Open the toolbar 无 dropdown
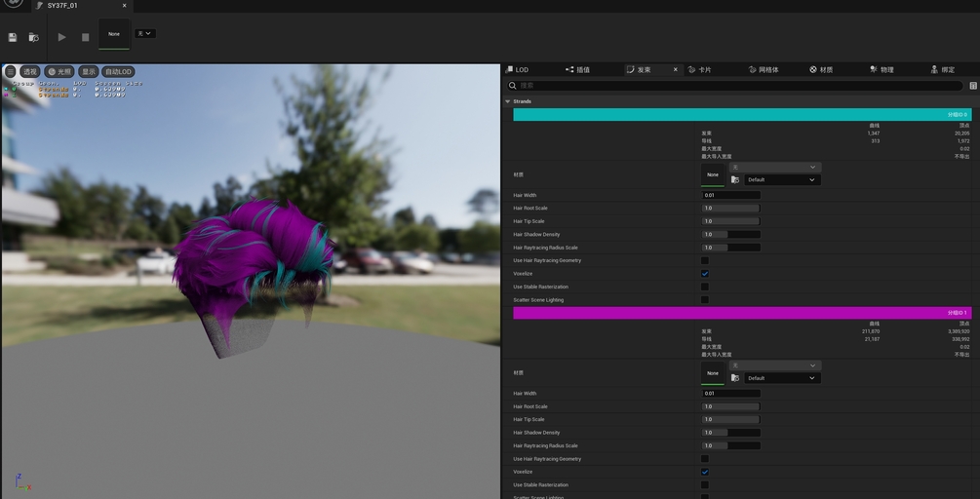980x499 pixels. [145, 34]
